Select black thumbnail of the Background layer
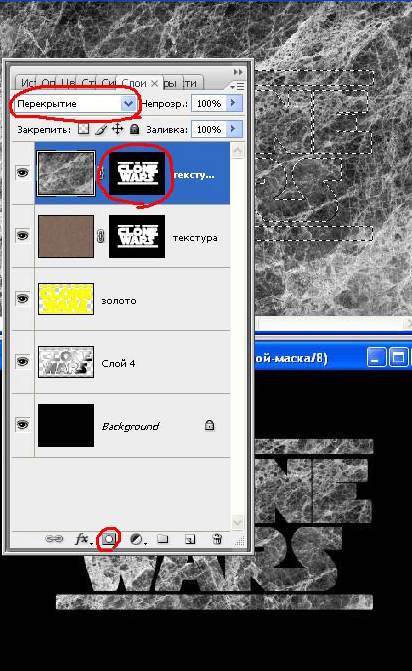 (66, 425)
